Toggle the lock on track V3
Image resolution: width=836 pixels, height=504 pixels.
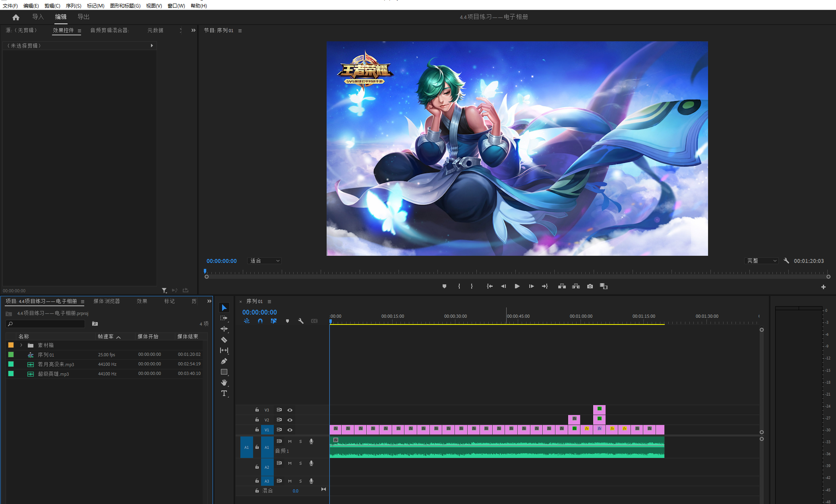pyautogui.click(x=257, y=410)
